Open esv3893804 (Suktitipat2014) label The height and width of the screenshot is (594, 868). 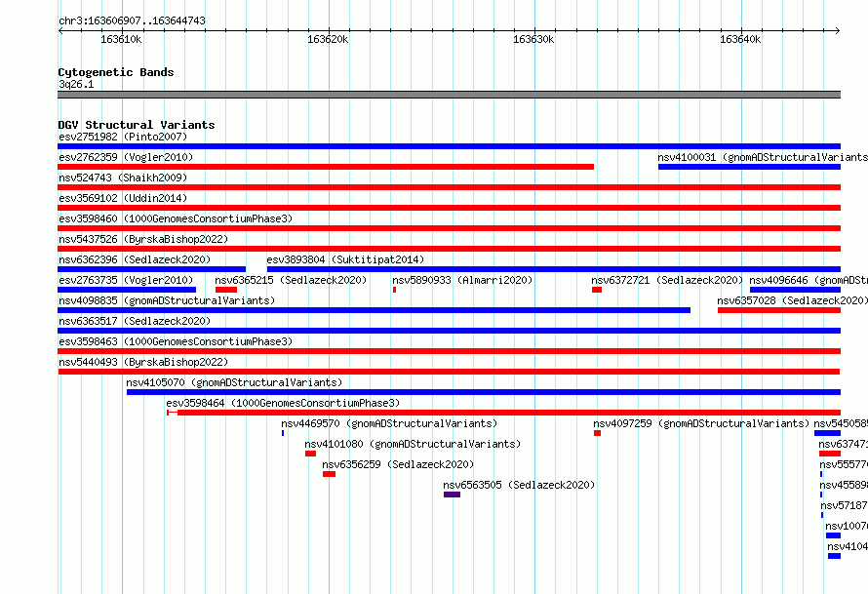coord(345,259)
